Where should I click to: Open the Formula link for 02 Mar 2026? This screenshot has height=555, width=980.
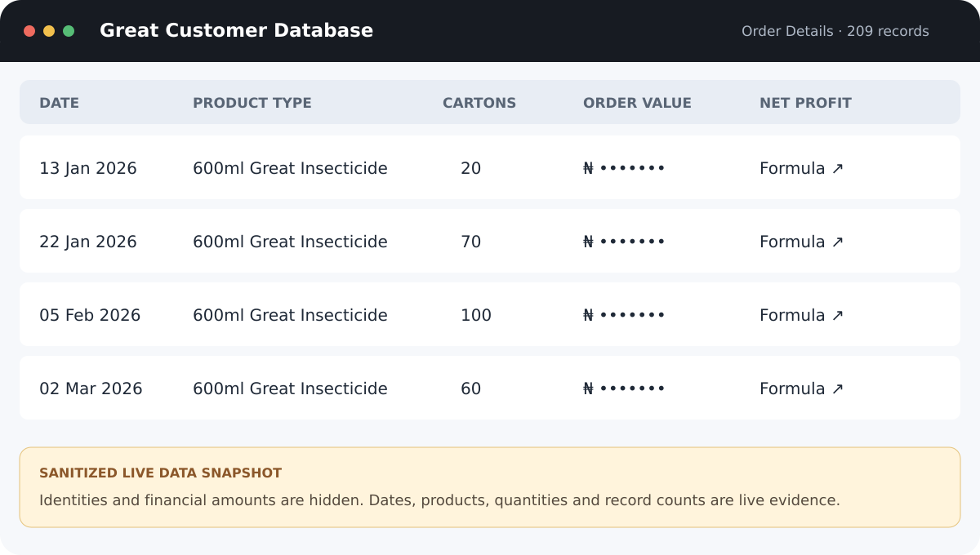coord(801,388)
